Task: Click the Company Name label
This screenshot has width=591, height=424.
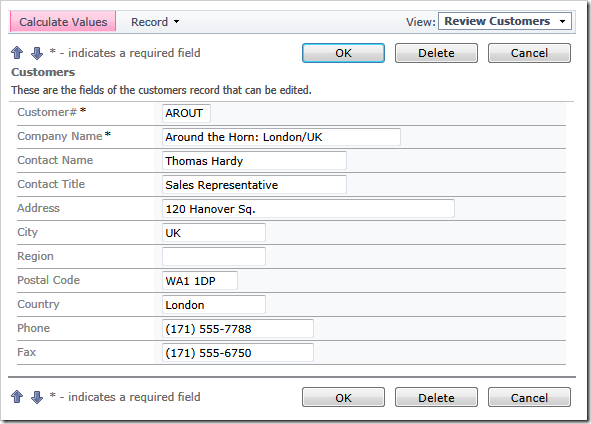Action: (x=60, y=136)
